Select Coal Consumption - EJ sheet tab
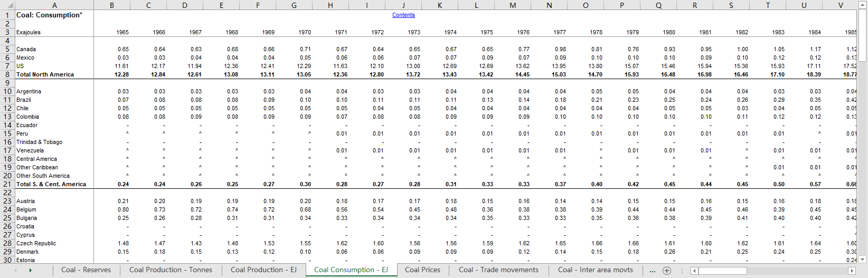Screen dimensions: 868x278 pyautogui.click(x=351, y=270)
